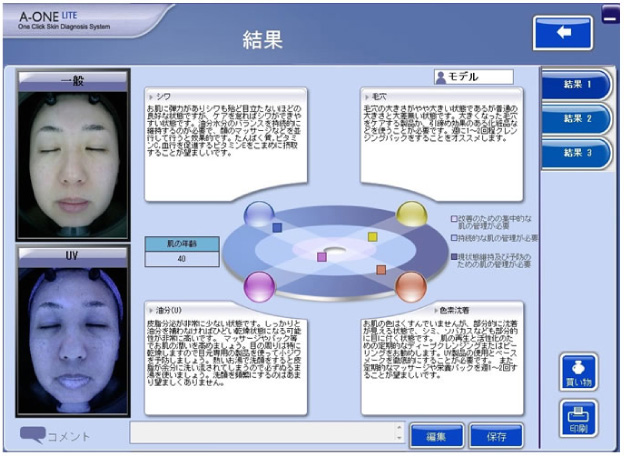
Task: Click the yellow sphere for pores
Action: click(x=412, y=214)
